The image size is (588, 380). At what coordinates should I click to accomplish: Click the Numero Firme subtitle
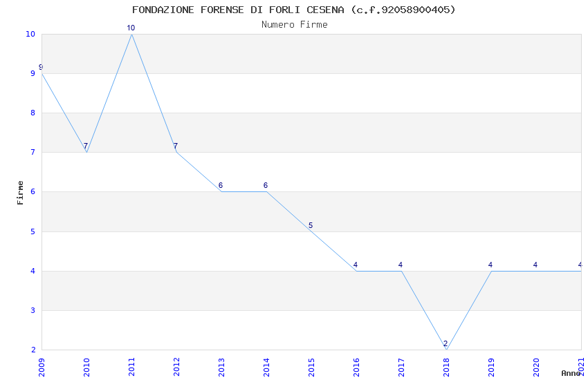pyautogui.click(x=295, y=25)
